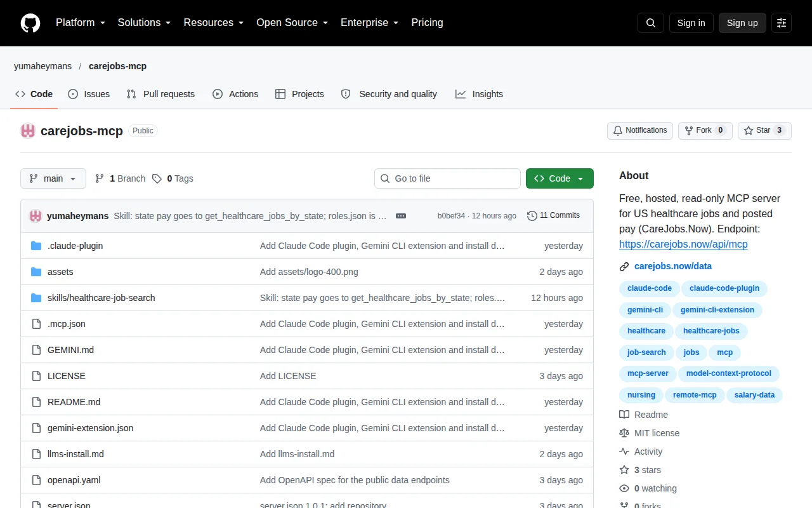Screen dimensions: 812x508
Task: Open the .mcp.json file
Action: point(67,324)
